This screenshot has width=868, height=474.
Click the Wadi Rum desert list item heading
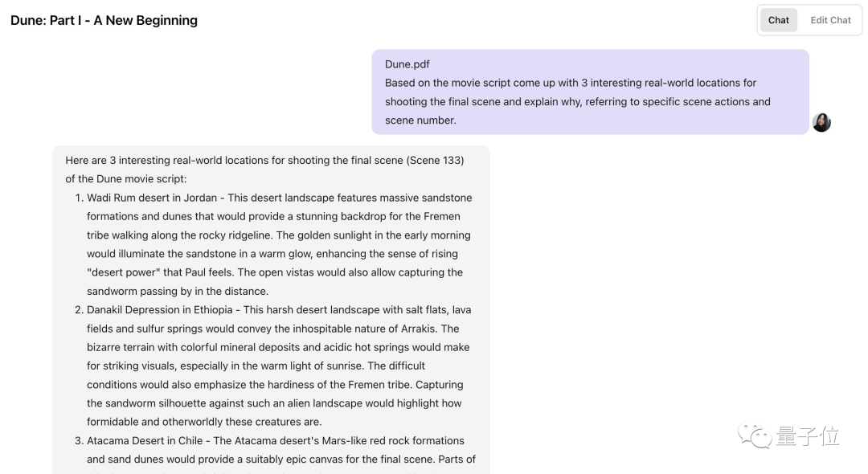coord(151,198)
